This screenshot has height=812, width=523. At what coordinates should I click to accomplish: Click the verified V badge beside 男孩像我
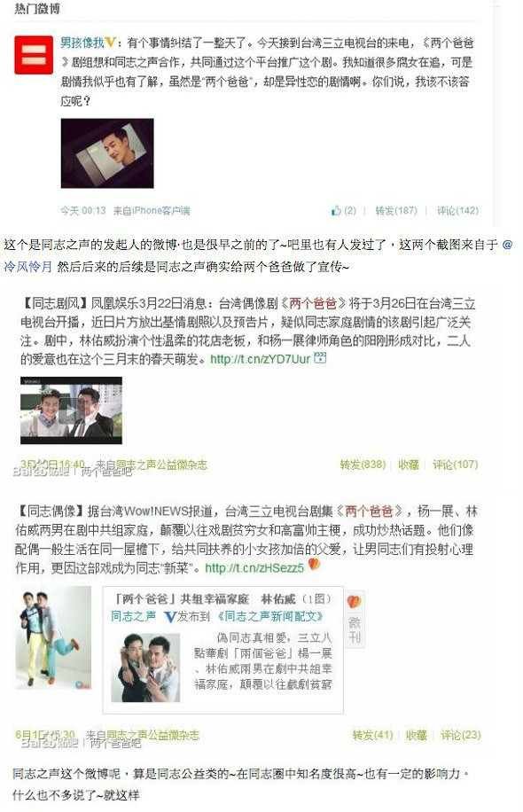(110, 43)
